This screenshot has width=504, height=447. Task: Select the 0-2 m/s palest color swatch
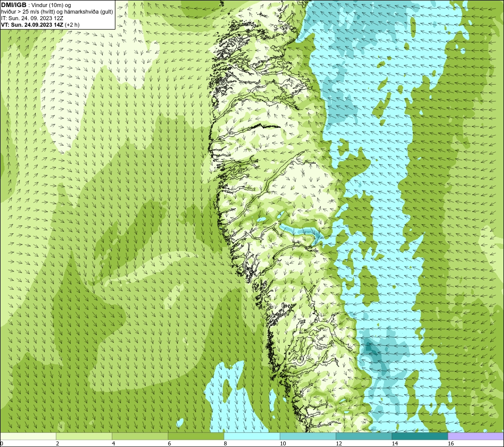(28, 436)
